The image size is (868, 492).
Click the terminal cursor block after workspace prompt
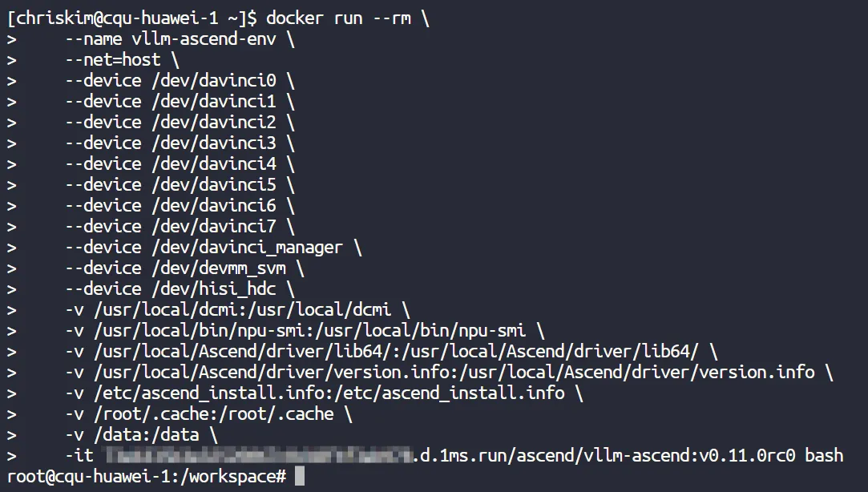[300, 477]
